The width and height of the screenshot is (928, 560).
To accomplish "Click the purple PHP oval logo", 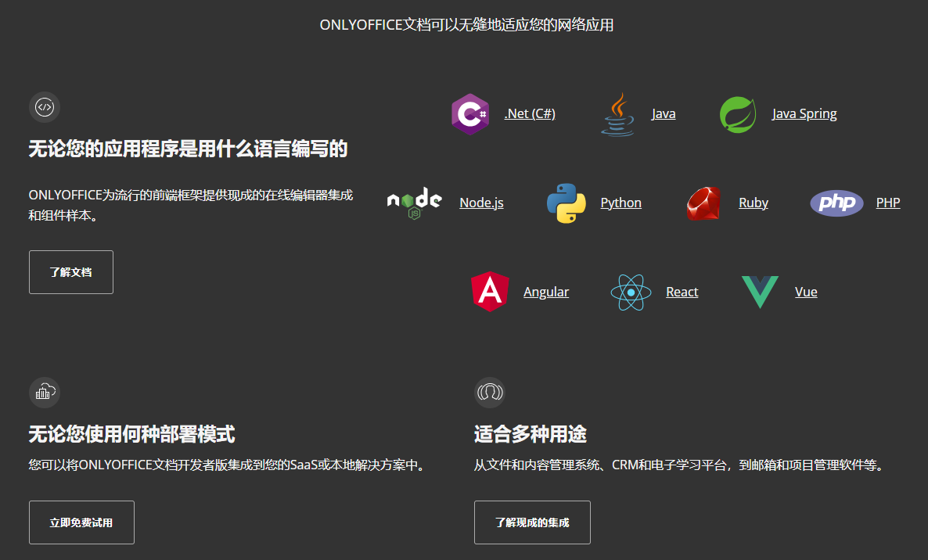I will click(x=836, y=203).
